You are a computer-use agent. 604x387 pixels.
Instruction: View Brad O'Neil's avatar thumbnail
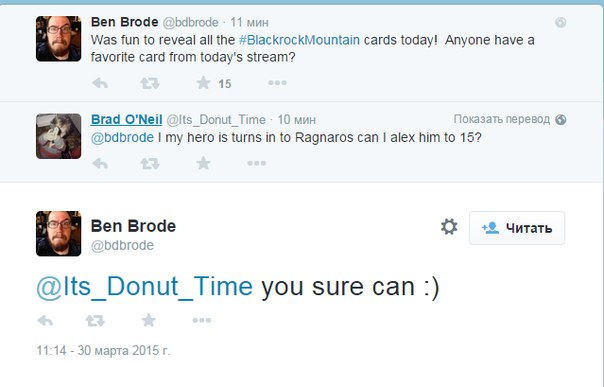pyautogui.click(x=59, y=136)
